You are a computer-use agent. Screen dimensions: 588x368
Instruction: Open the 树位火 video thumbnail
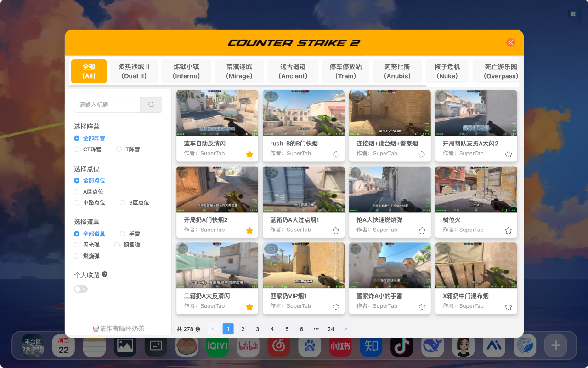tap(476, 189)
